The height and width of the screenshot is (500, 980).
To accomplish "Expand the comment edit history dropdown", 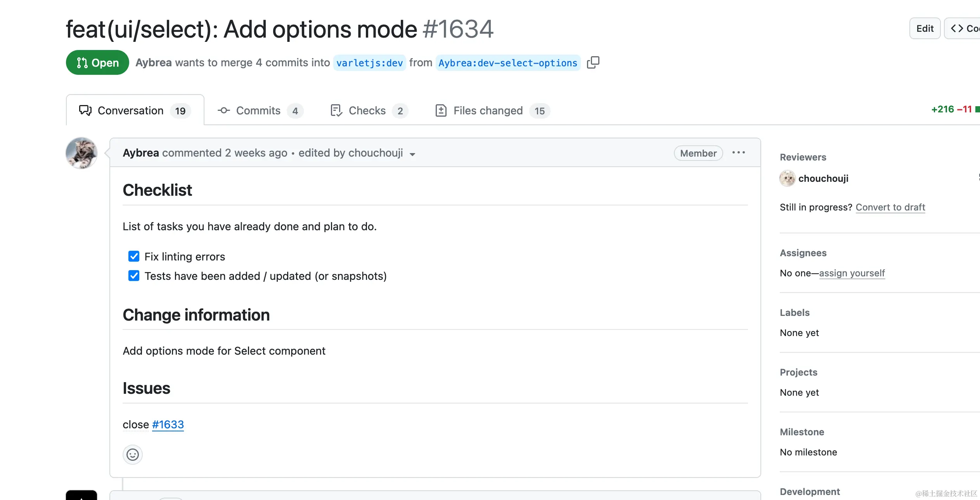I will tap(412, 154).
